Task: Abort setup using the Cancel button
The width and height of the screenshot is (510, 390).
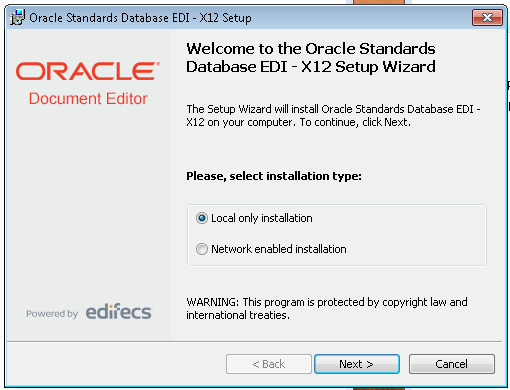Action: 452,364
